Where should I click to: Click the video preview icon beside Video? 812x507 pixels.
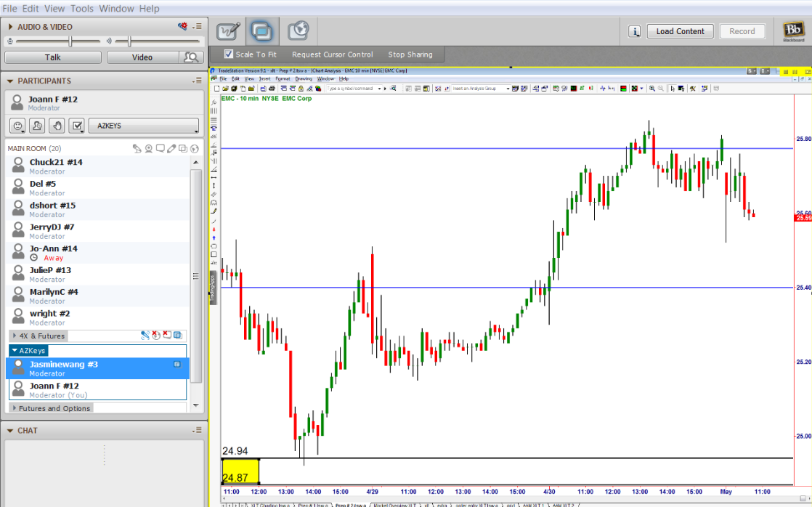[x=192, y=57]
